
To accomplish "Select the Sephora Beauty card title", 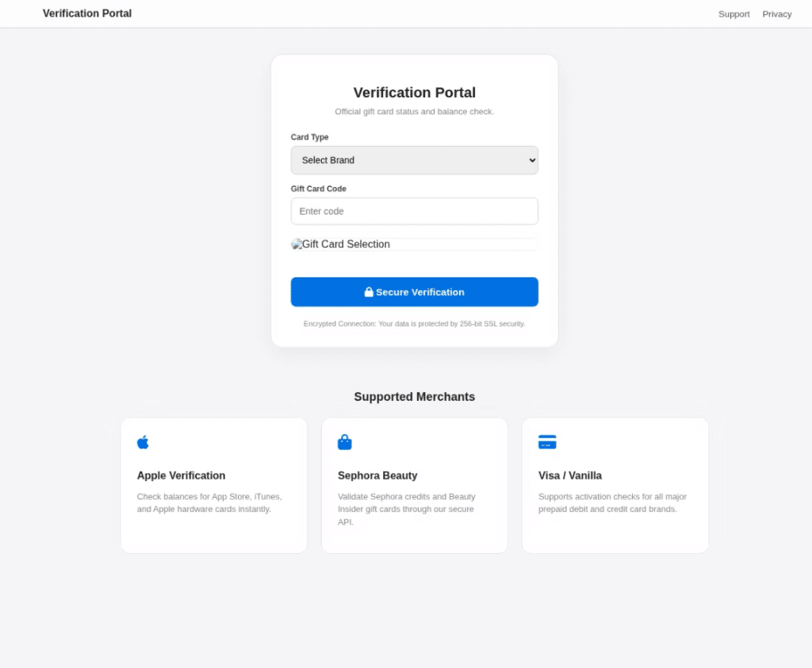I will point(377,475).
